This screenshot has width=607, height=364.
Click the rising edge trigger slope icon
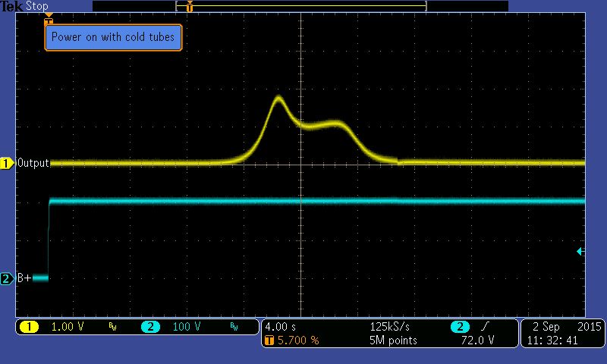coord(483,326)
